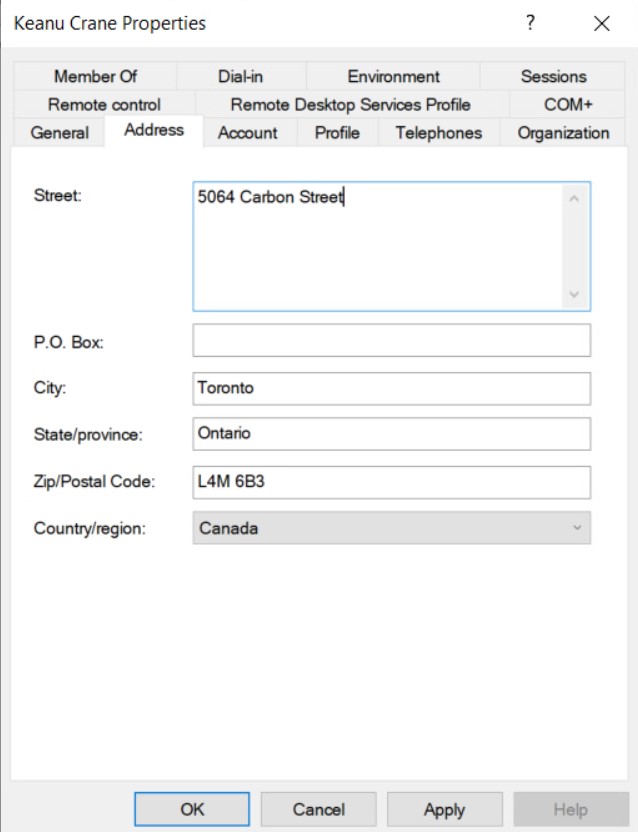This screenshot has height=832, width=638.
Task: Open the Environment tab
Action: pyautogui.click(x=393, y=76)
